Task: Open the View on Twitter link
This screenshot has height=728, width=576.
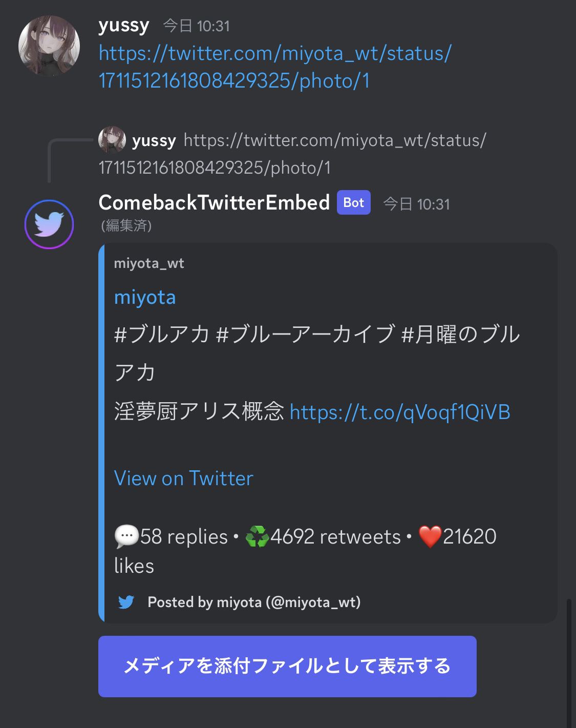Action: click(184, 478)
